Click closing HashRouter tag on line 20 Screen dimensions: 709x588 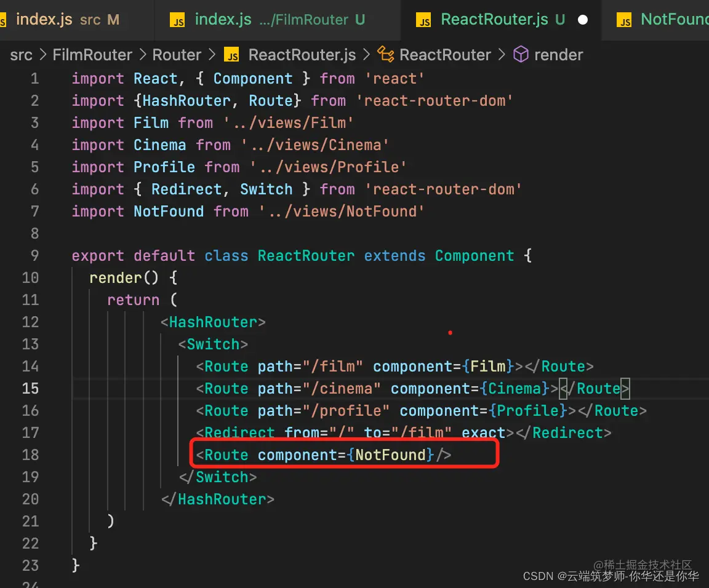217,499
